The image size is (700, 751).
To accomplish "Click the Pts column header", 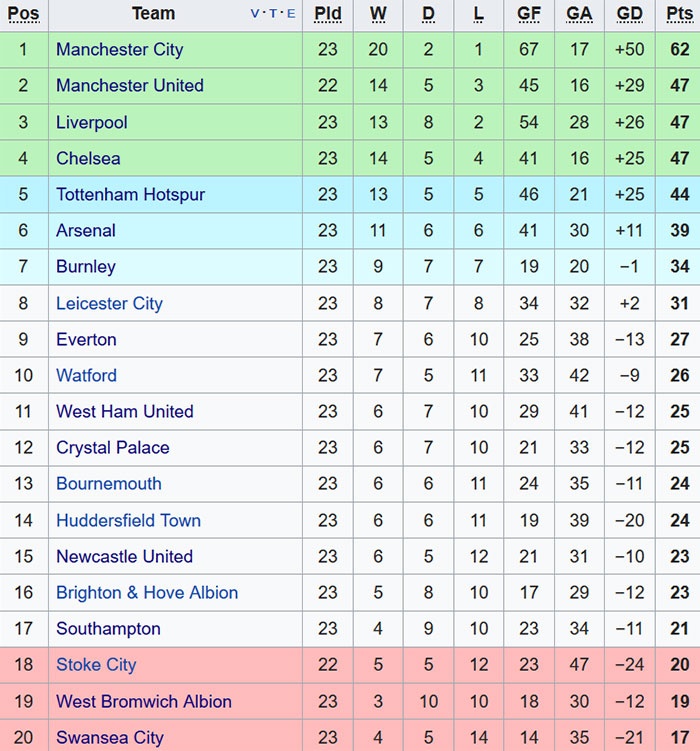I will (679, 14).
